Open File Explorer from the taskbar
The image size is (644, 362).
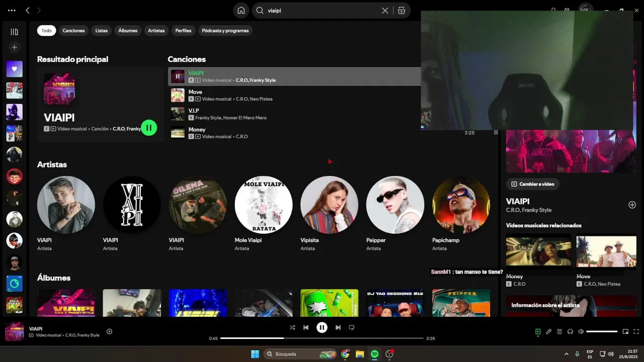pyautogui.click(x=360, y=354)
